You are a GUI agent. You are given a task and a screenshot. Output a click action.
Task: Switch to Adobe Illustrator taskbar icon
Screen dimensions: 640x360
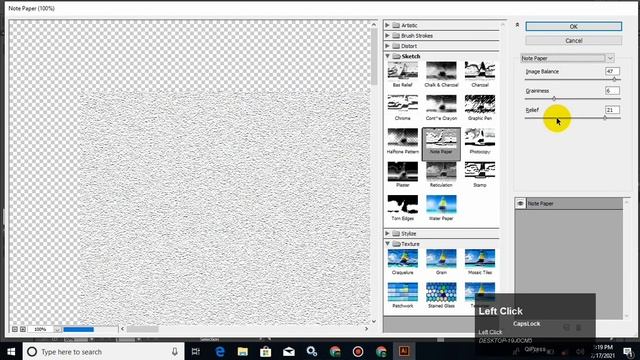(x=404, y=351)
